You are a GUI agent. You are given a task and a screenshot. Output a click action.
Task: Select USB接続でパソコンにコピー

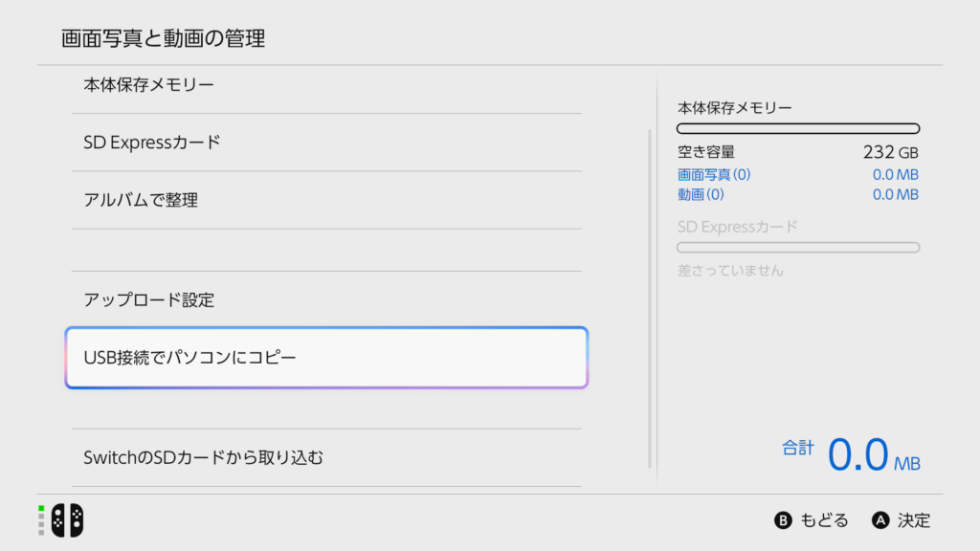tap(326, 358)
